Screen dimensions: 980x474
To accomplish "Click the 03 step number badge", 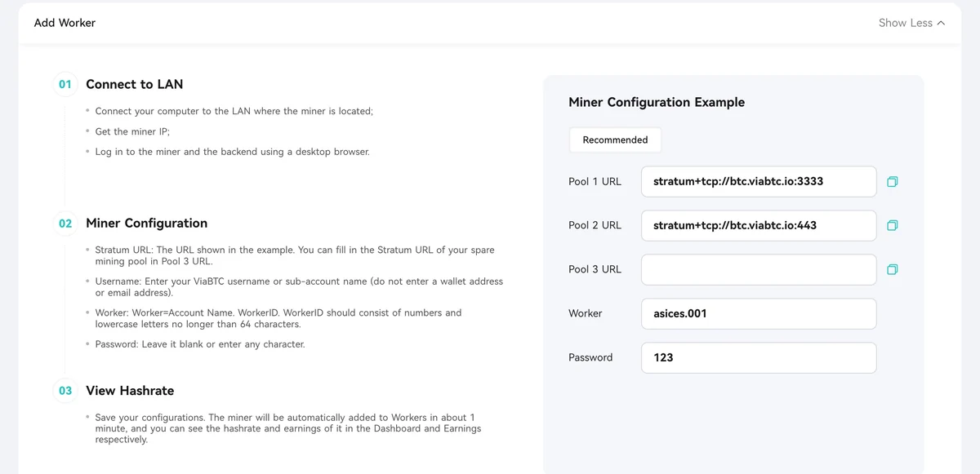I will point(65,391).
